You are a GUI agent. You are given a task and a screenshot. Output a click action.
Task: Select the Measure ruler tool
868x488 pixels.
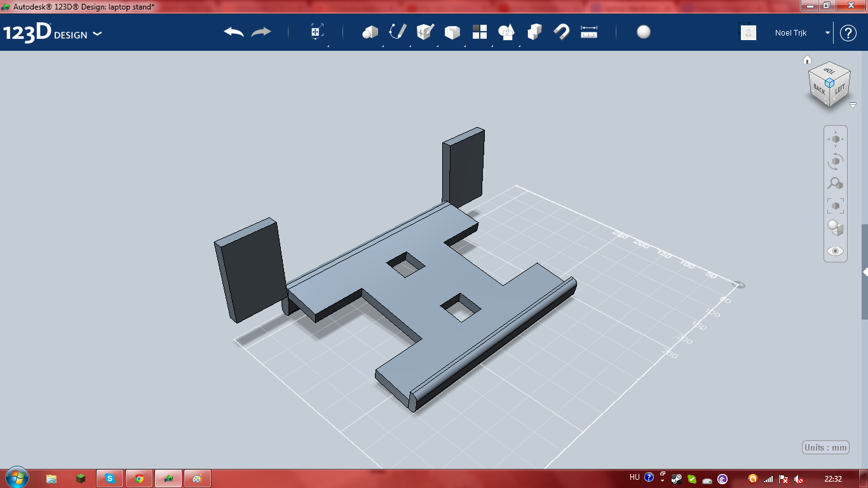[590, 32]
